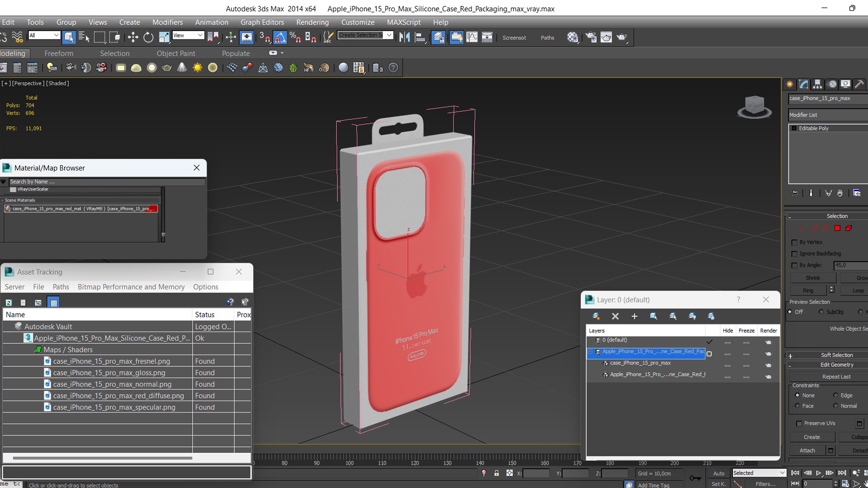Screen dimensions: 868x488
Task: Open the Hierarchy panel tab icon
Action: pos(817,84)
